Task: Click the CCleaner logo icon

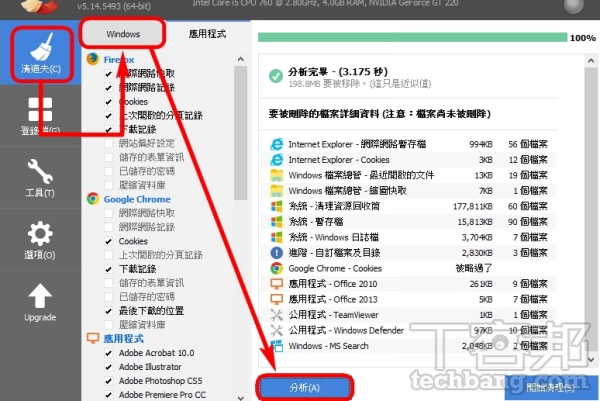Action: coord(39,5)
